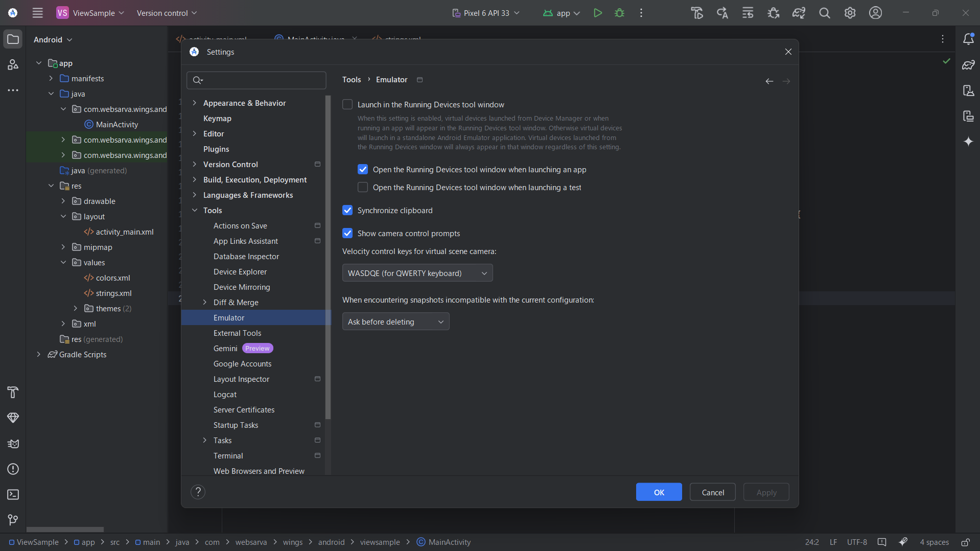Click the Tools breadcrumb in Settings header
980x551 pixels.
(x=352, y=79)
